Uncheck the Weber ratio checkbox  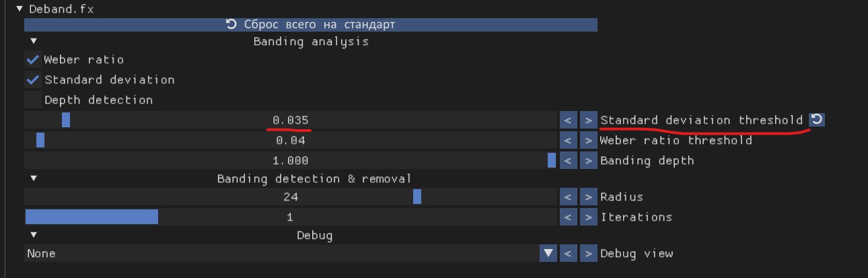point(32,59)
